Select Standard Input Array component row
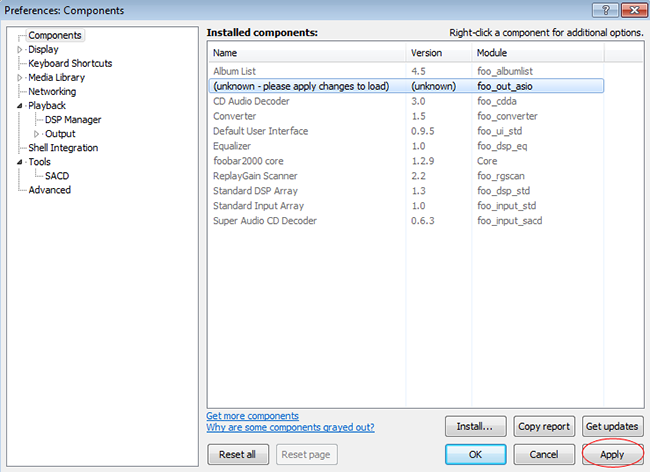Image resolution: width=650 pixels, height=472 pixels. pos(406,206)
